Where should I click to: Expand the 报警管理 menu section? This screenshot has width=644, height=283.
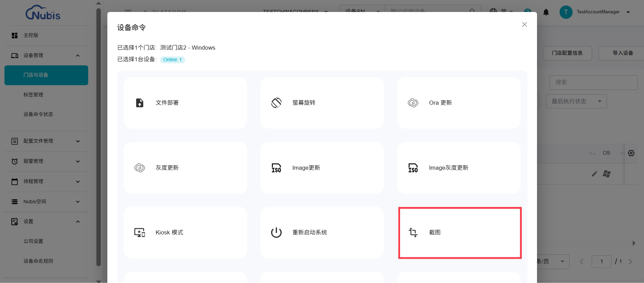(x=78, y=161)
